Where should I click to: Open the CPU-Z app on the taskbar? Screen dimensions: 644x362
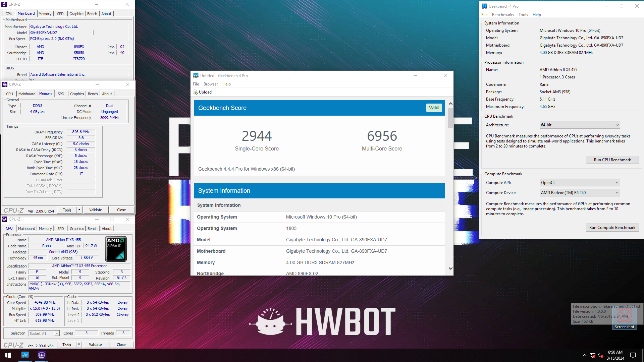(42, 355)
